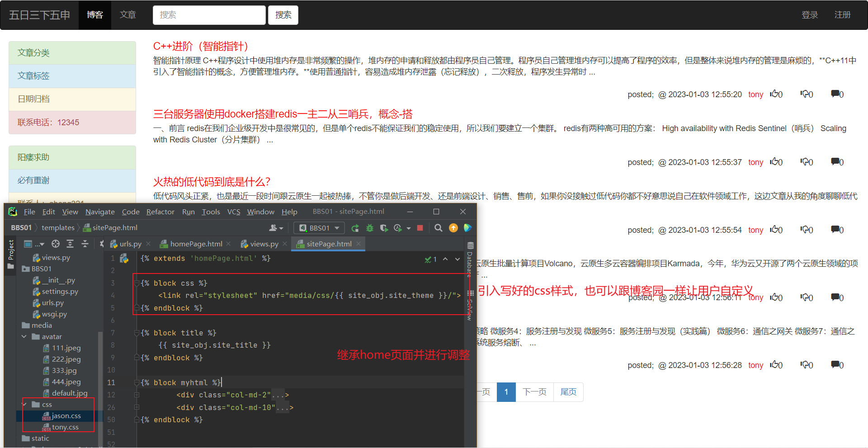868x448 pixels.
Task: Select tony.css in the project tree
Action: 65,427
